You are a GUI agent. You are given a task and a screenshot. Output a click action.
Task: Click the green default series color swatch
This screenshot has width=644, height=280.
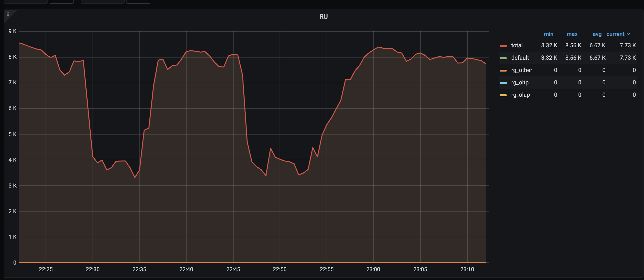pos(503,58)
